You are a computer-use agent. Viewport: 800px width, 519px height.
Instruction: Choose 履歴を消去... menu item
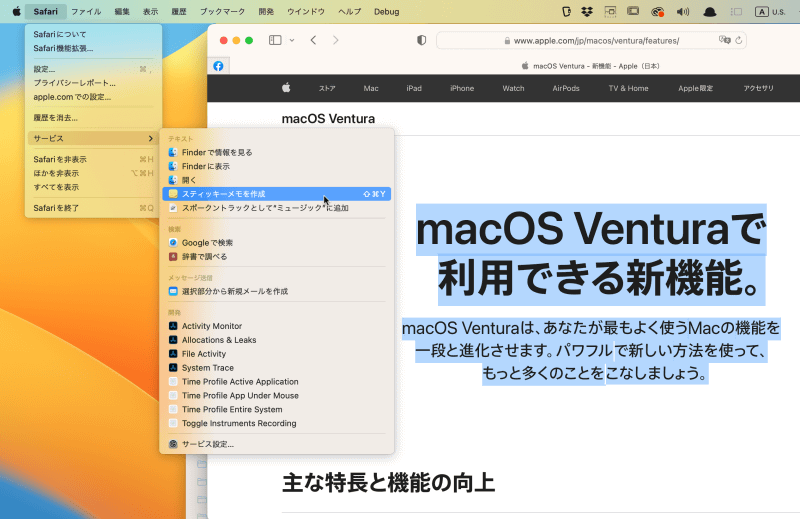pos(93,117)
